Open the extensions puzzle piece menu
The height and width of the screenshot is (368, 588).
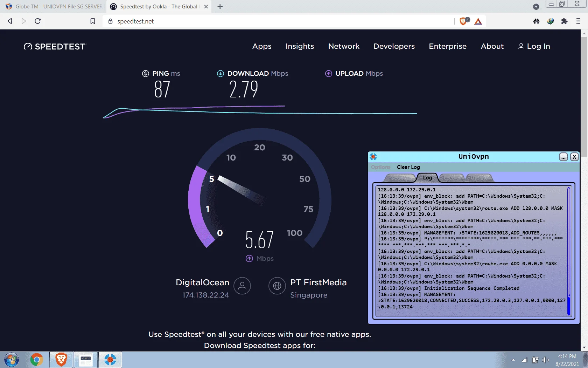(x=564, y=21)
